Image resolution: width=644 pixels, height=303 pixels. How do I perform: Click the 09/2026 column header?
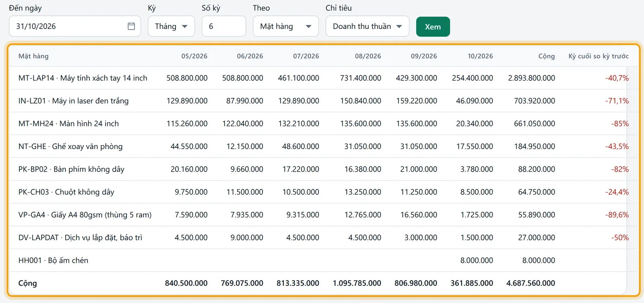(424, 56)
